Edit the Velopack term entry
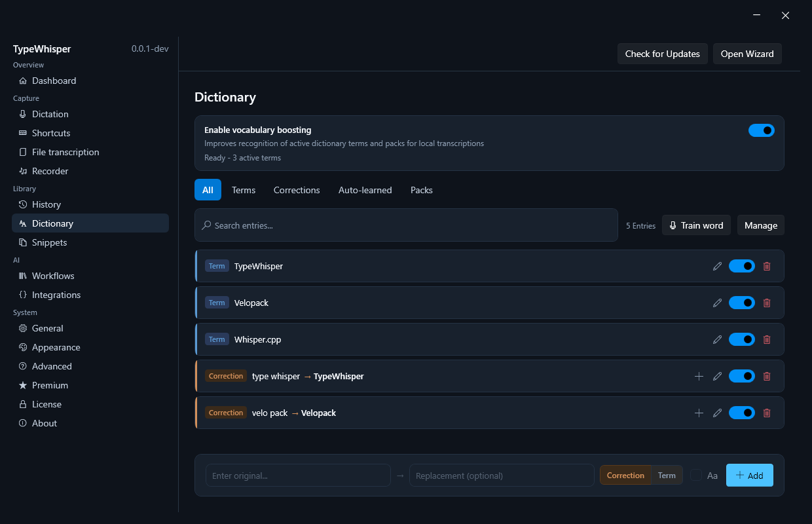 click(717, 303)
